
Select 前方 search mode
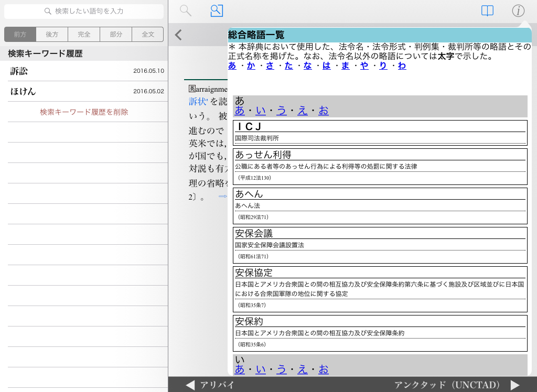20,34
